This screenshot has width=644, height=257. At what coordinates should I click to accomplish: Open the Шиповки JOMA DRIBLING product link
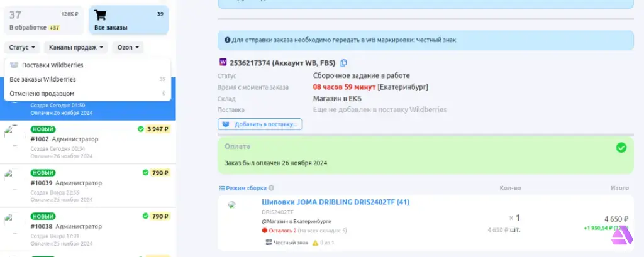click(x=336, y=202)
